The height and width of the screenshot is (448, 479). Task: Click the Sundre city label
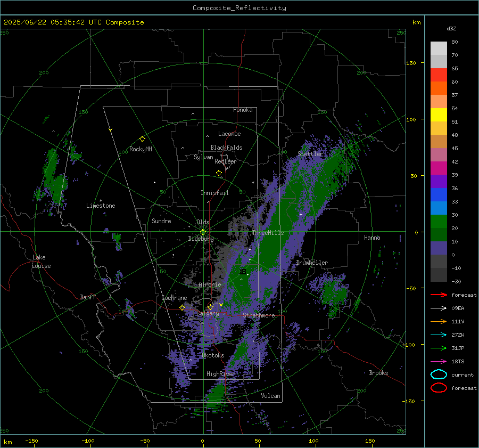161,221
